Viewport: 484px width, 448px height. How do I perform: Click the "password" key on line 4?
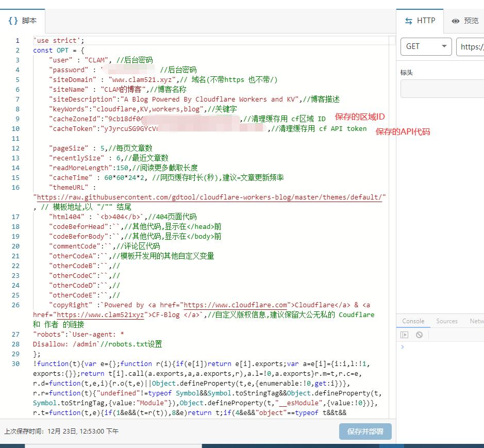coord(69,70)
